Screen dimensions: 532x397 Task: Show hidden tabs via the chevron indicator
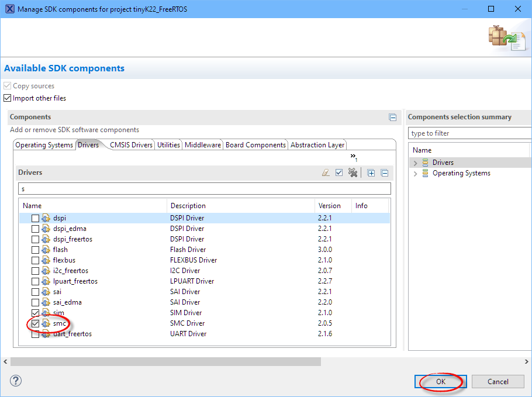click(354, 157)
